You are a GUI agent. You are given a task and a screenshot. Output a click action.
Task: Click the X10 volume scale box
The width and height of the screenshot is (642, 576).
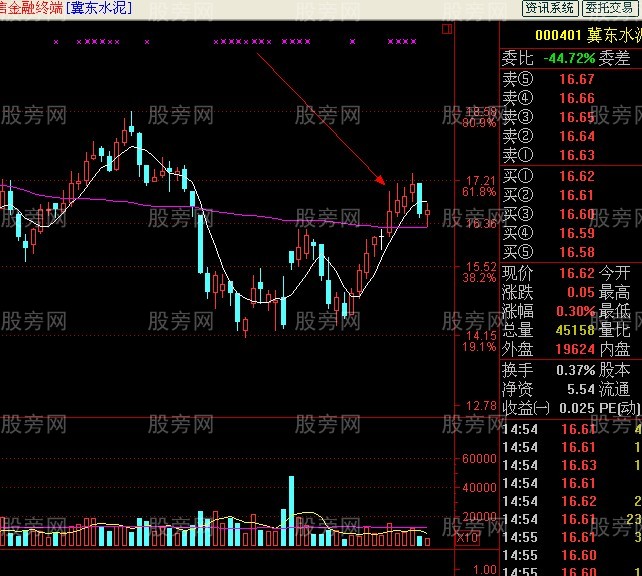(467, 537)
